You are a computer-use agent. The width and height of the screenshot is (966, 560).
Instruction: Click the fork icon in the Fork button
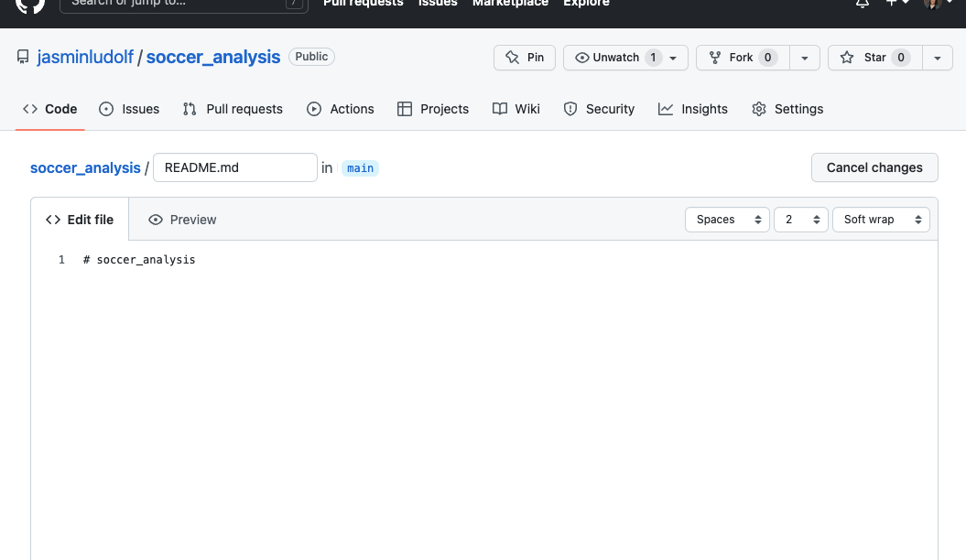point(714,58)
